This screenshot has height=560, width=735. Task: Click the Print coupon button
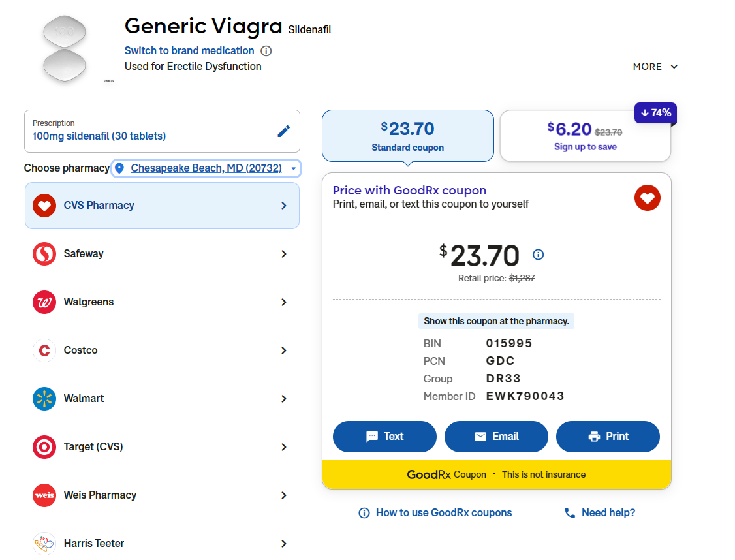[608, 436]
